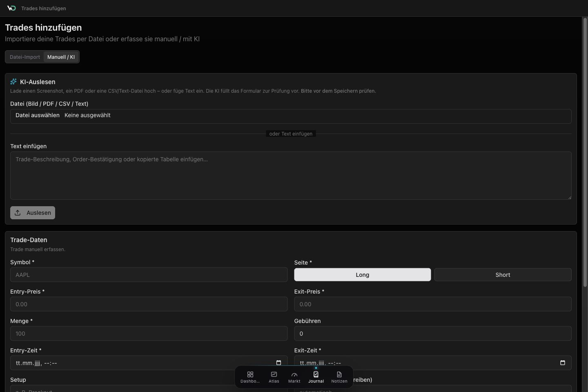
Task: Open Atlas in the bottom navigation
Action: (x=274, y=377)
